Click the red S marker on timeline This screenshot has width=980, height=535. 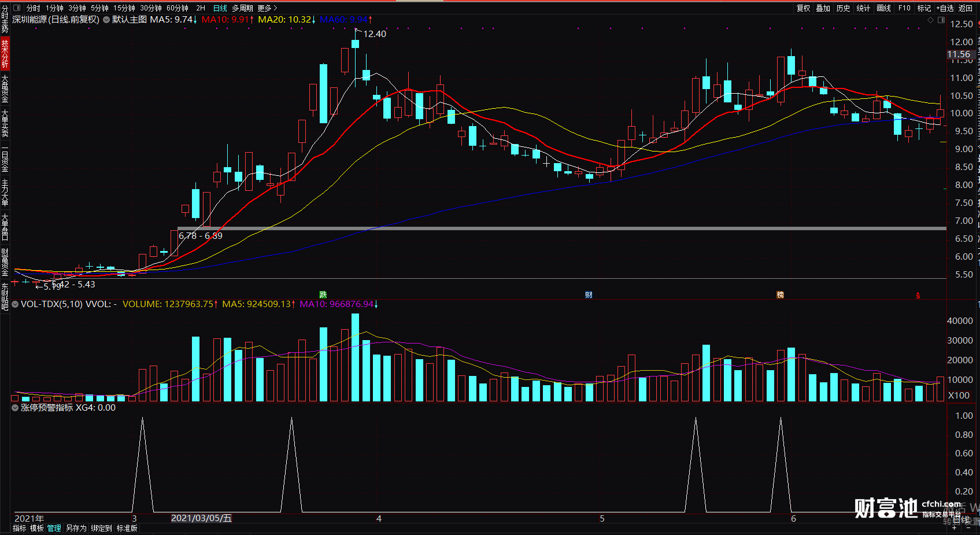(918, 296)
